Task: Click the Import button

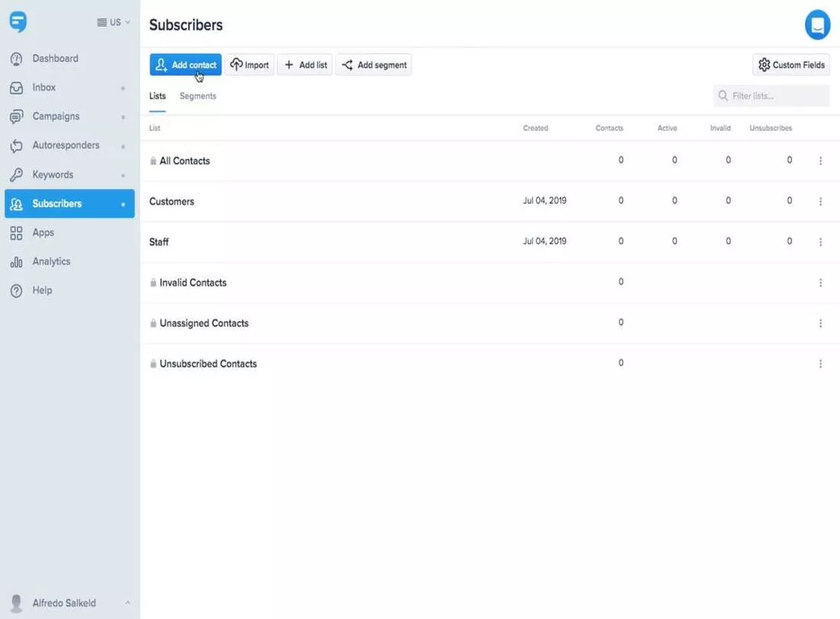Action: [x=250, y=65]
